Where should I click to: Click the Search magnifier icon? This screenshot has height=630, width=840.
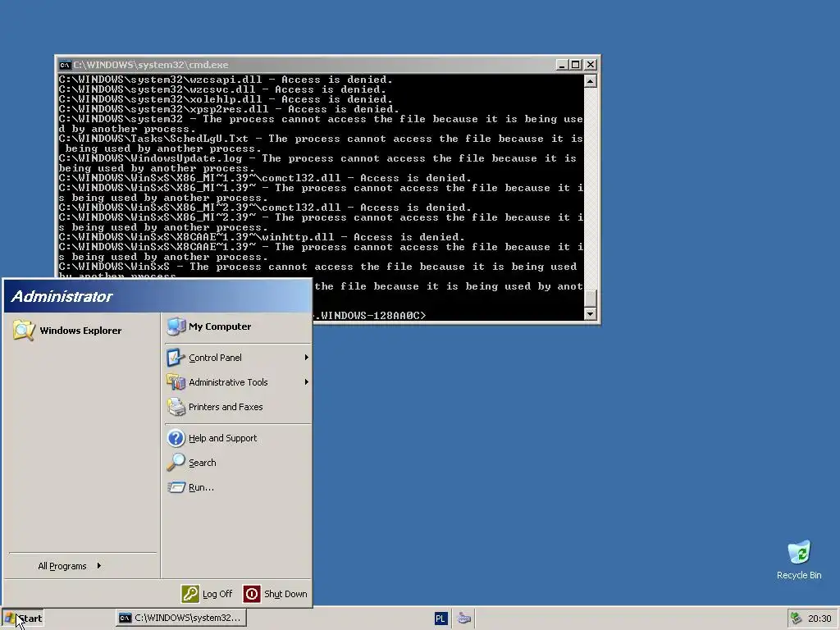[x=176, y=463]
